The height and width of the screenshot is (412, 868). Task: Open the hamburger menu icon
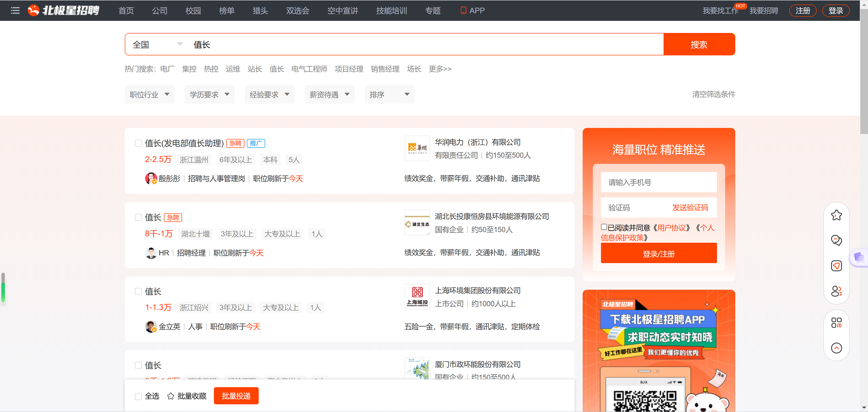click(x=15, y=10)
